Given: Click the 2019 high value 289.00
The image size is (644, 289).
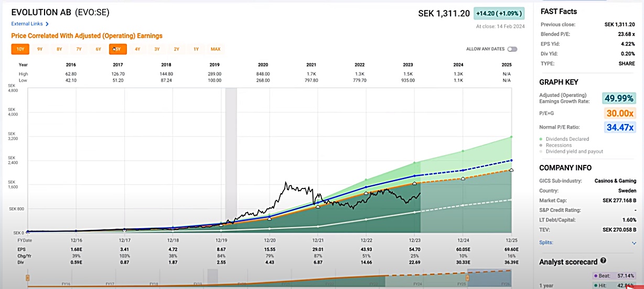Looking at the screenshot, I should 214,74.
